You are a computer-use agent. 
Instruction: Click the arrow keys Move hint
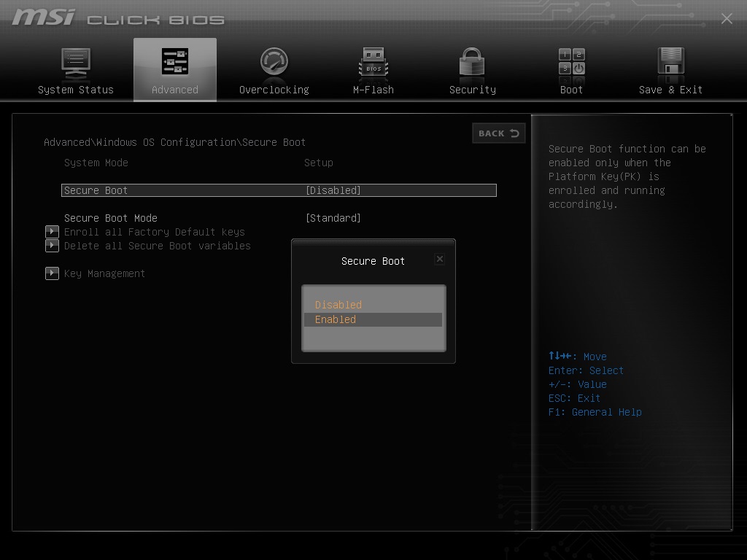(x=578, y=356)
